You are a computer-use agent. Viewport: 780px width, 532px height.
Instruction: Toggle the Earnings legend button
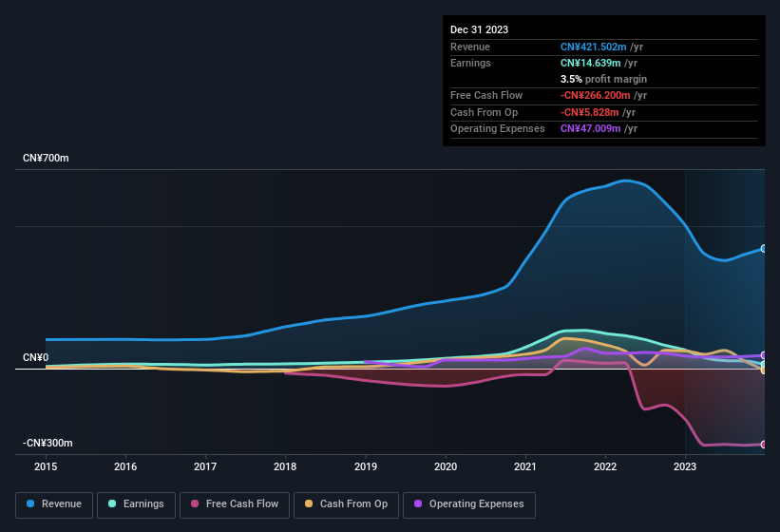[x=136, y=504]
